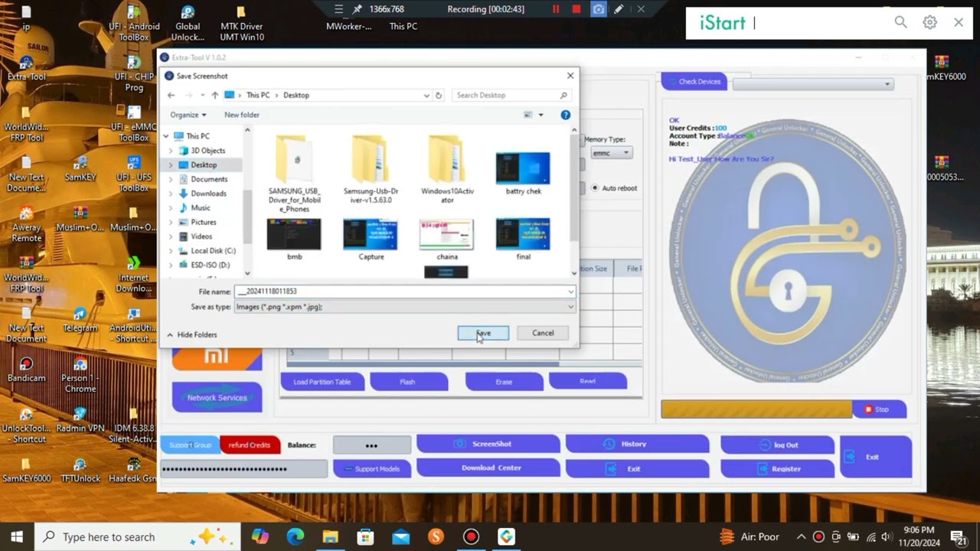
Task: Click the iStart search magnifier icon
Action: pyautogui.click(x=901, y=22)
